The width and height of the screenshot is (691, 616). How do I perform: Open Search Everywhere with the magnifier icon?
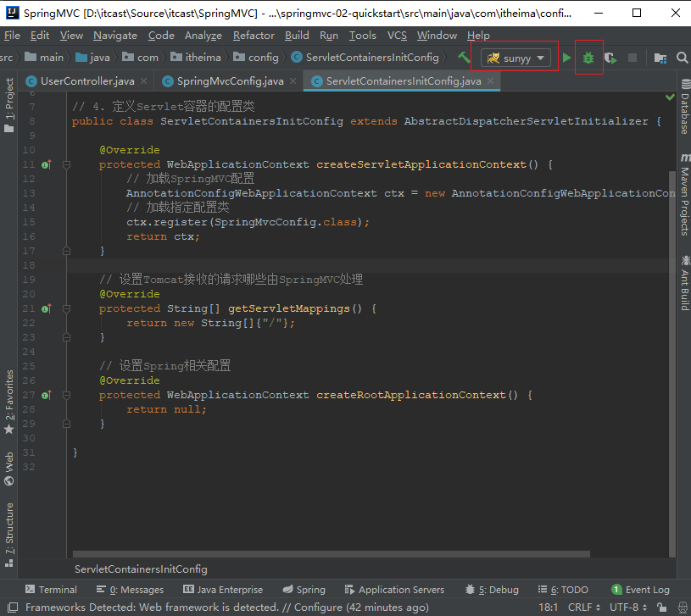(682, 58)
